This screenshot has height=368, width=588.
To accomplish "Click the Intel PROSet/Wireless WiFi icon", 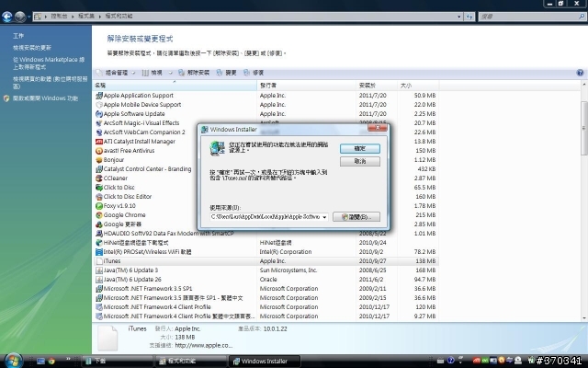I will [x=99, y=252].
